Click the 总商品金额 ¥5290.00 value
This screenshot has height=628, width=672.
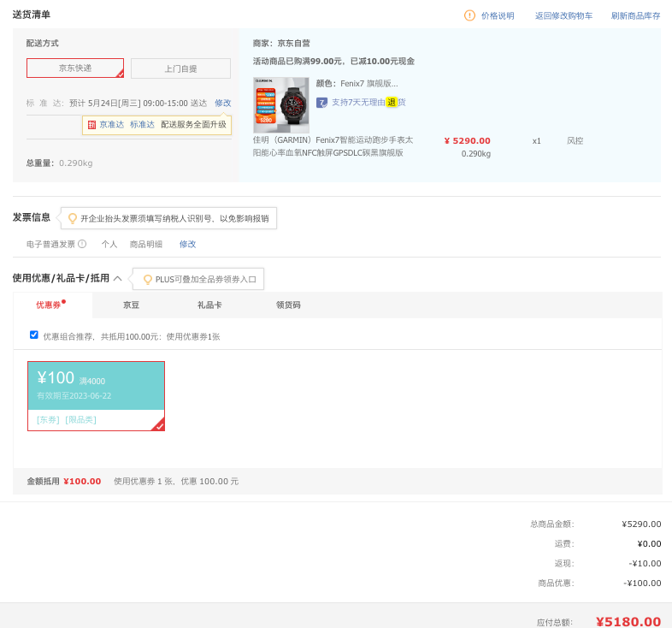point(641,524)
